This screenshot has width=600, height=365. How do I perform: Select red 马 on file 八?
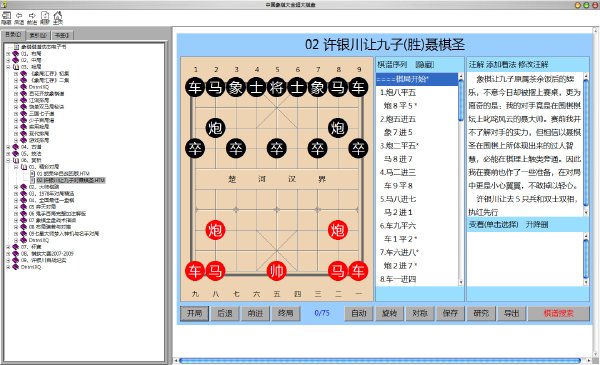click(215, 271)
